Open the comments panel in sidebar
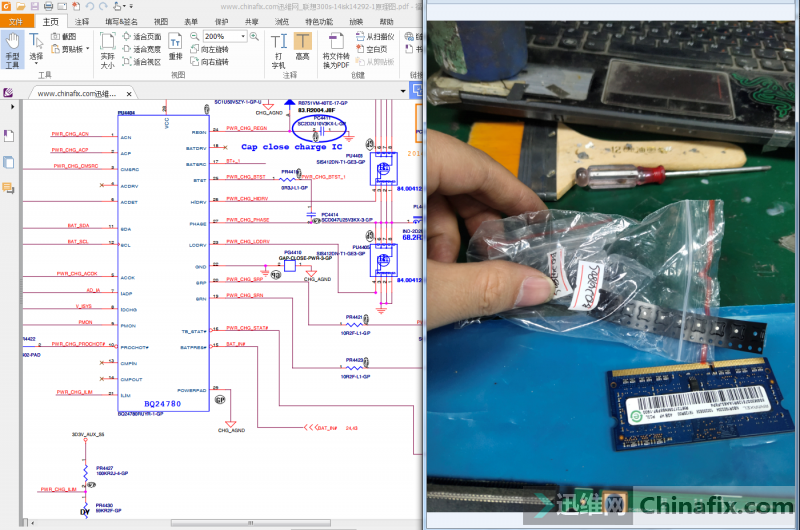 pos(8,187)
